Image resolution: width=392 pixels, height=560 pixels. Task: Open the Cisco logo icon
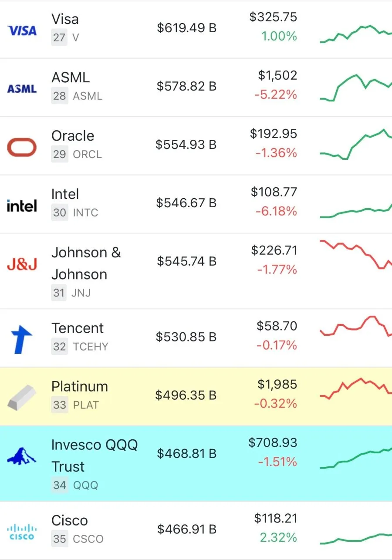coord(22,532)
